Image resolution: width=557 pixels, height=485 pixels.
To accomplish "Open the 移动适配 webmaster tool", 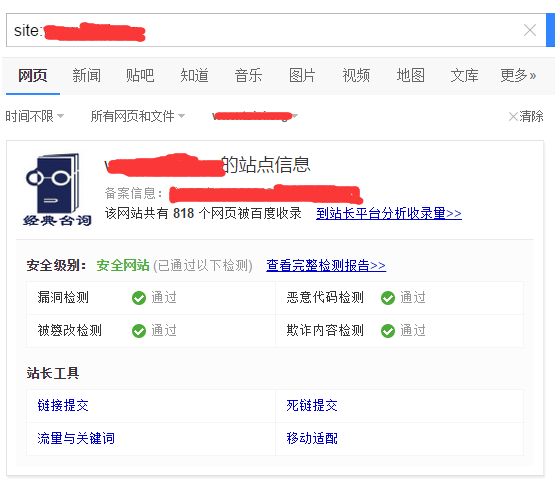I will (x=312, y=438).
